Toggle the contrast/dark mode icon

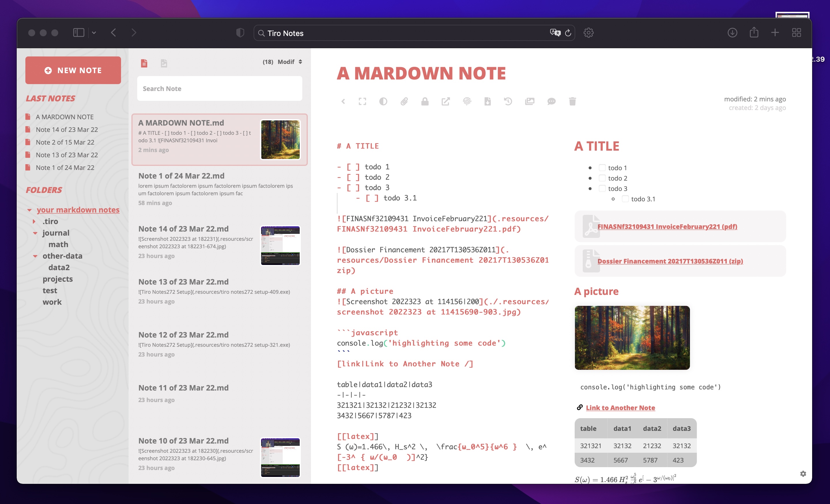tap(383, 101)
